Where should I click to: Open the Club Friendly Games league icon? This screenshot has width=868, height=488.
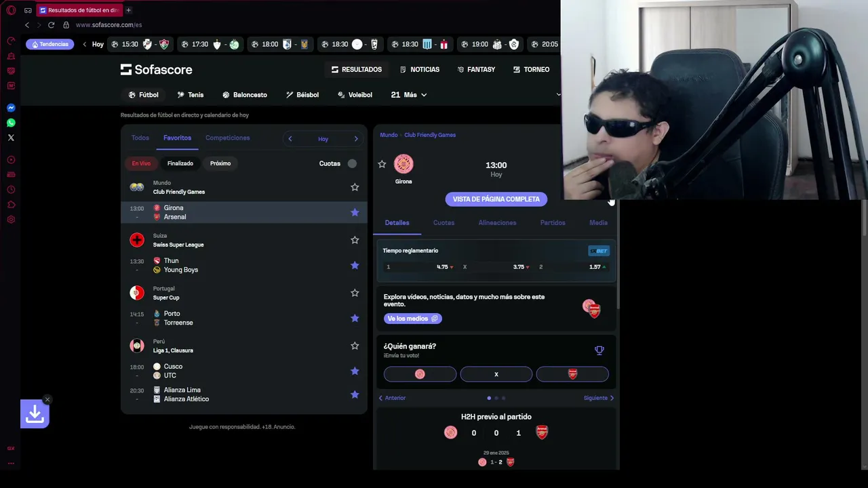137,187
